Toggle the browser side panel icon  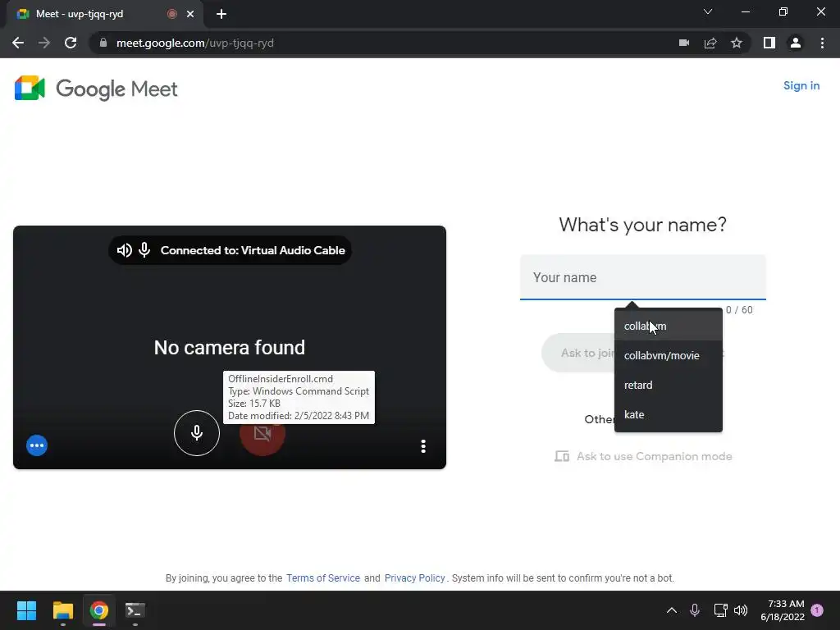[x=769, y=43]
